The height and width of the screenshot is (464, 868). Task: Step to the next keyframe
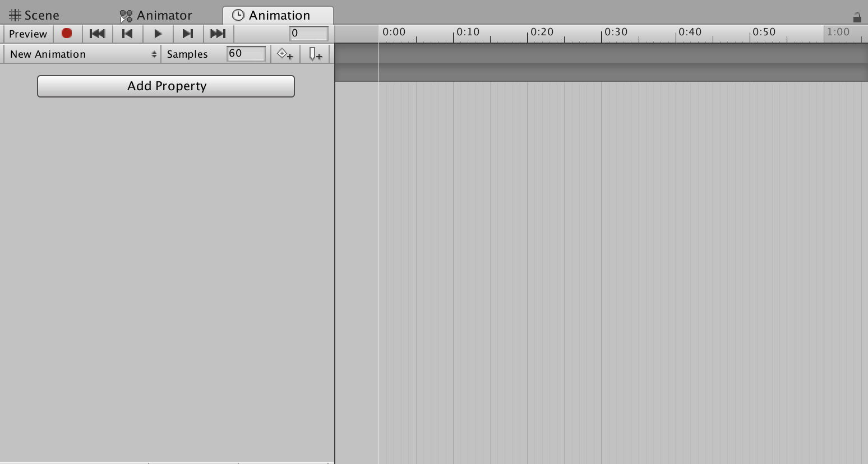click(188, 34)
